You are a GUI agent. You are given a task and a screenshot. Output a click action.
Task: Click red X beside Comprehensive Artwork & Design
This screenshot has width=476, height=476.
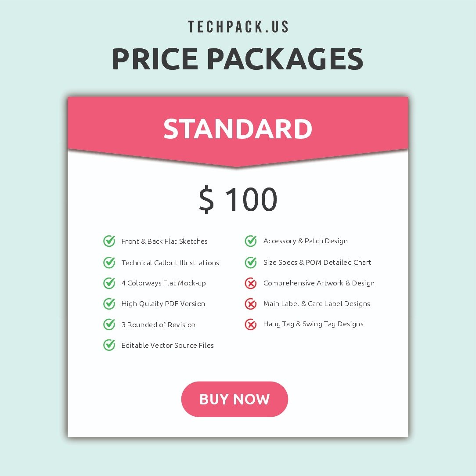coord(251,283)
